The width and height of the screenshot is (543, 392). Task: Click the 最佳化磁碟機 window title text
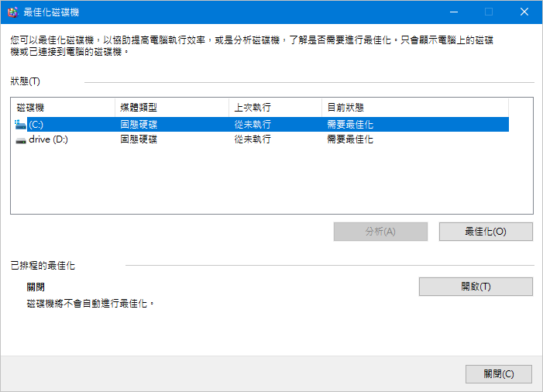tap(51, 12)
